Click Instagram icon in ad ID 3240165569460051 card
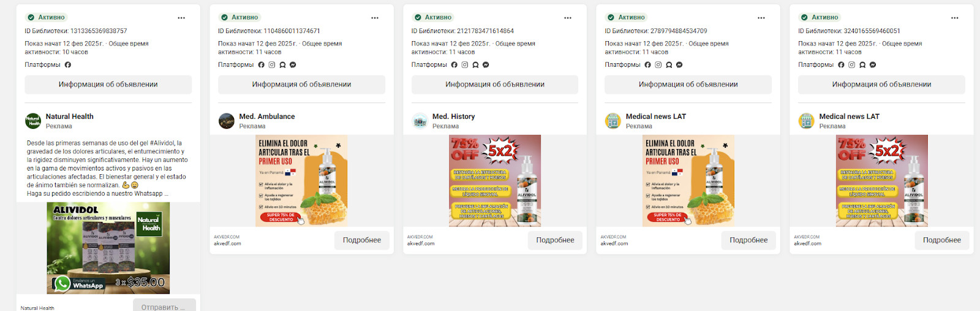The height and width of the screenshot is (311, 980). coord(852,64)
